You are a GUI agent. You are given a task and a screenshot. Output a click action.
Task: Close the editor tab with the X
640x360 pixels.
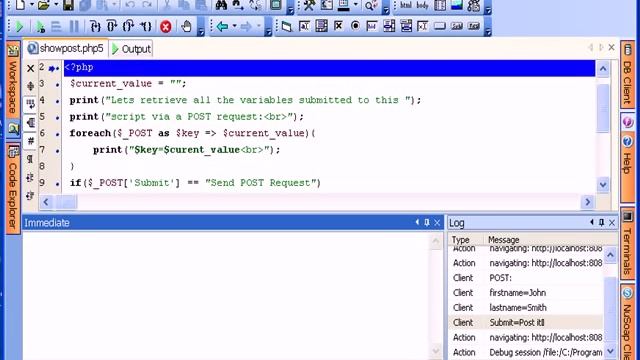[x=611, y=47]
